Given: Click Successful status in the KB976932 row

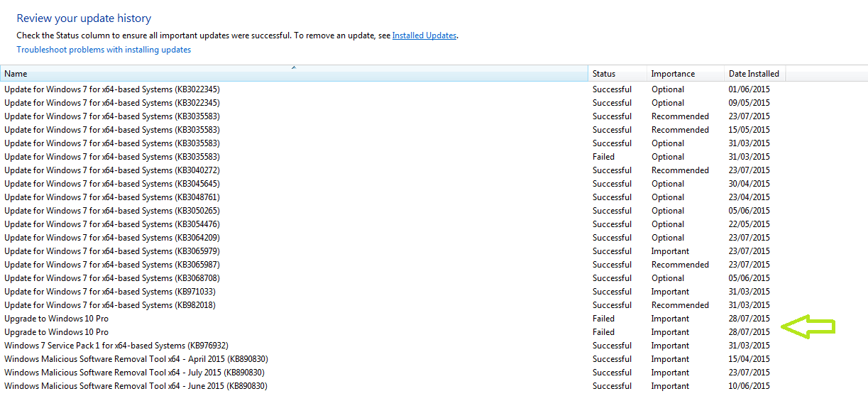Looking at the screenshot, I should pyautogui.click(x=612, y=346).
